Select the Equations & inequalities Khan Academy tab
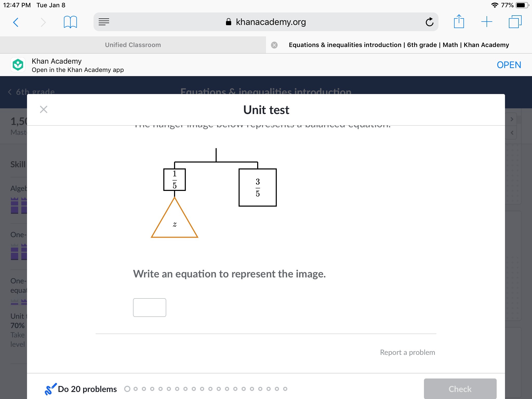Viewport: 532px width, 399px height. pyautogui.click(x=399, y=45)
